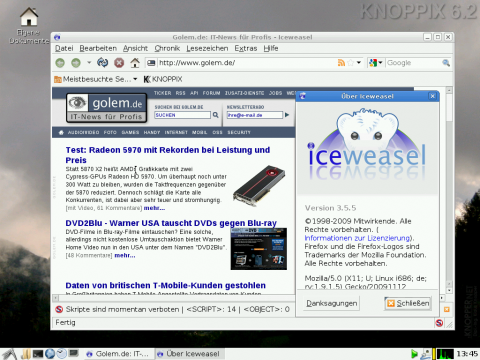The image size is (480, 360).
Task: Open the Meistbesuchte Seiten bookmarks folder
Action: pos(96,79)
